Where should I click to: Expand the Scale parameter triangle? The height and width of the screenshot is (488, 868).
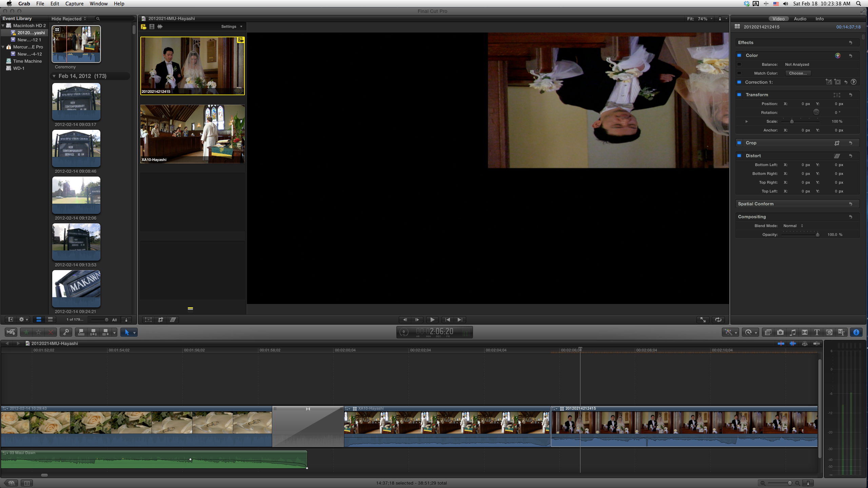pos(746,121)
